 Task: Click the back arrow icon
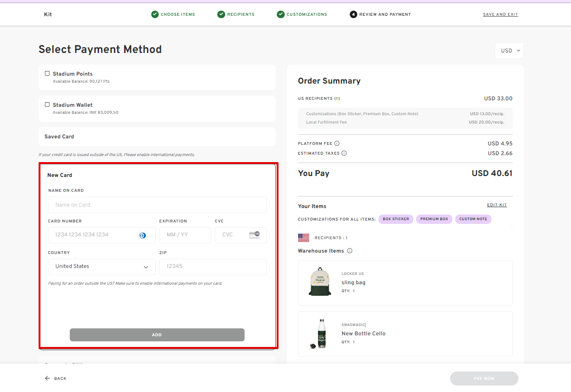(x=46, y=378)
